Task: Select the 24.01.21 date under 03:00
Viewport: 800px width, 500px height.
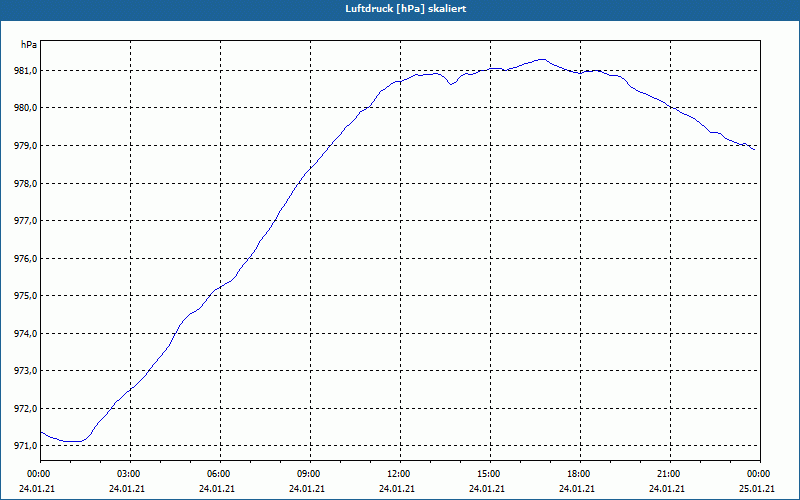Action: pyautogui.click(x=127, y=489)
